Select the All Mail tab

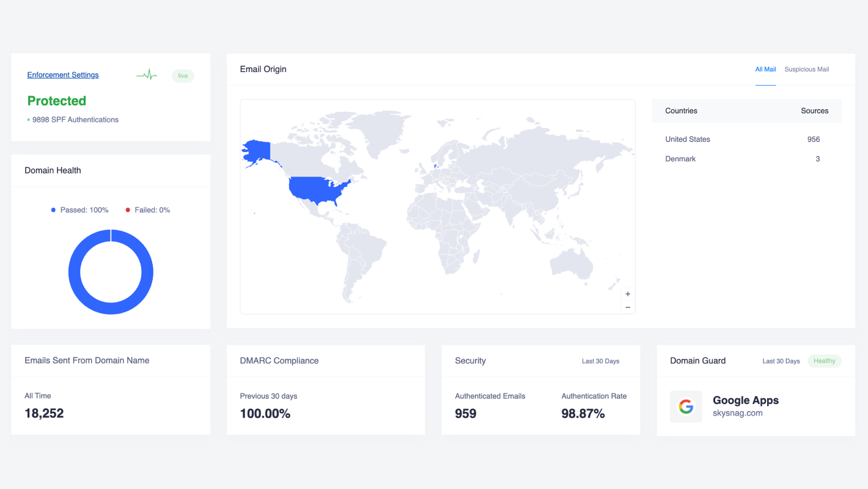[765, 70]
